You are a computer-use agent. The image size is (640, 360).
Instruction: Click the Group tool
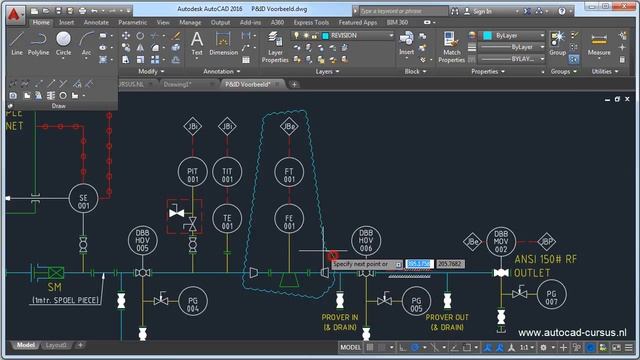(557, 43)
